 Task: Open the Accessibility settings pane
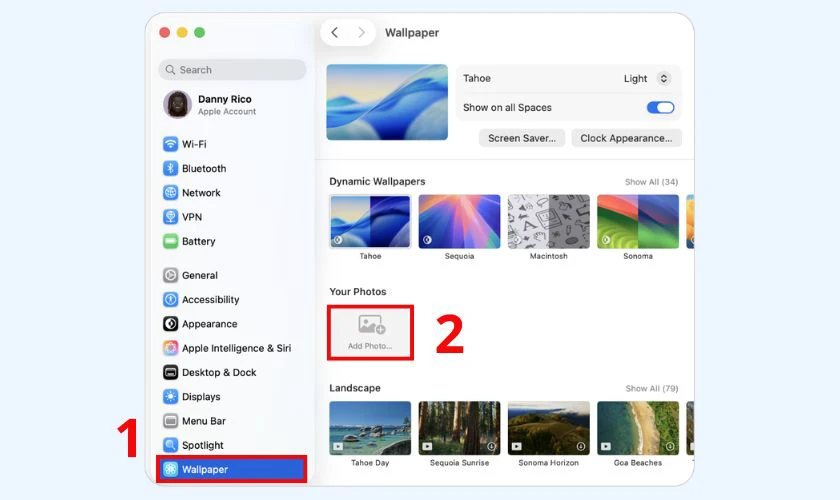233,300
